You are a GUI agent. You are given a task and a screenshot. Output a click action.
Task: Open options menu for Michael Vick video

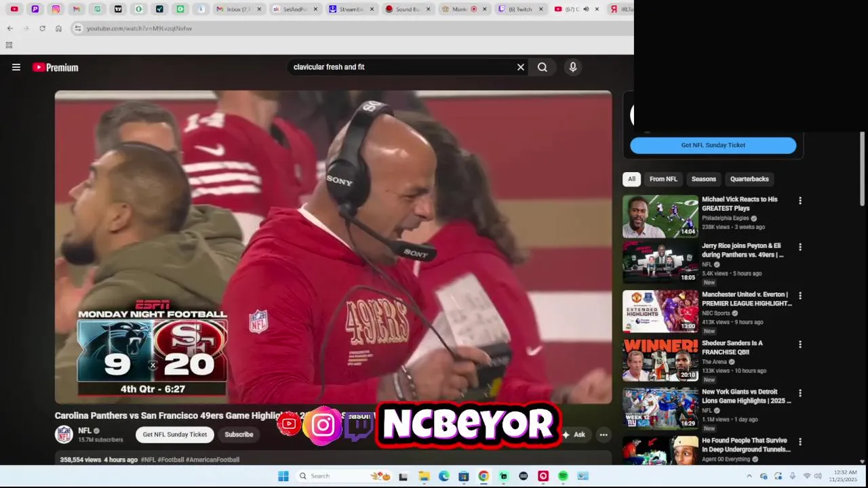tap(800, 201)
